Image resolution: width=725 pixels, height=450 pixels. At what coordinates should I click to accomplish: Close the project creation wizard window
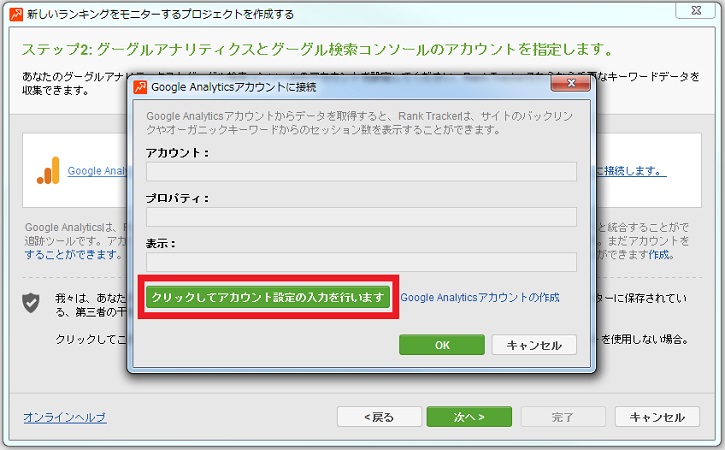[696, 10]
